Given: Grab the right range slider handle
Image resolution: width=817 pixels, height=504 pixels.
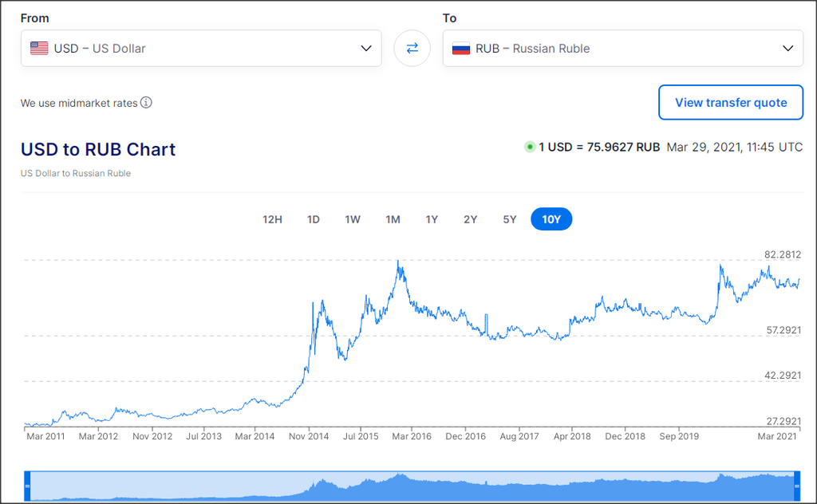Looking at the screenshot, I should click(x=797, y=486).
